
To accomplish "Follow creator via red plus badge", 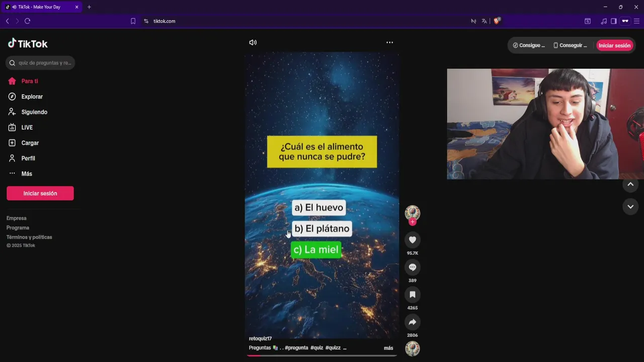I will (x=413, y=222).
